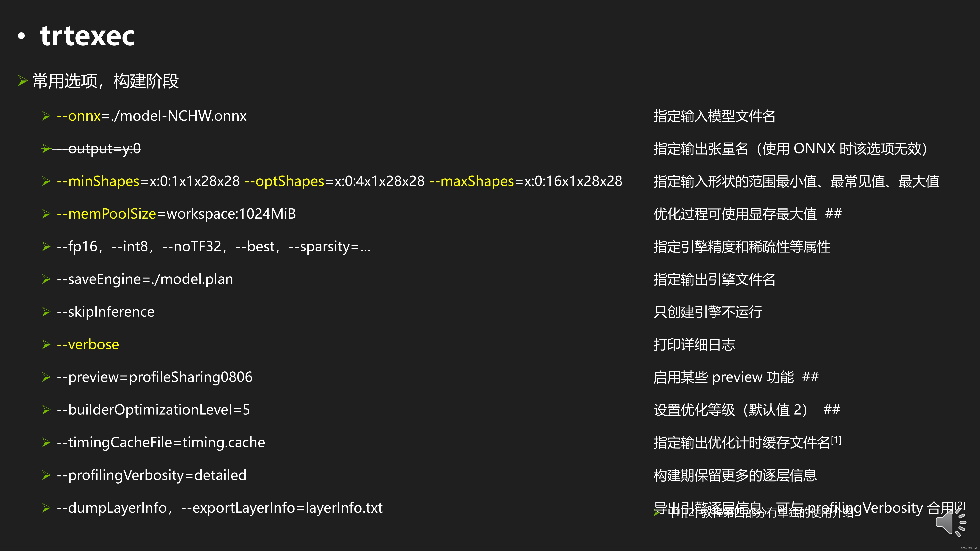Click the CSDN watermark text
The image size is (980, 551).
[969, 548]
